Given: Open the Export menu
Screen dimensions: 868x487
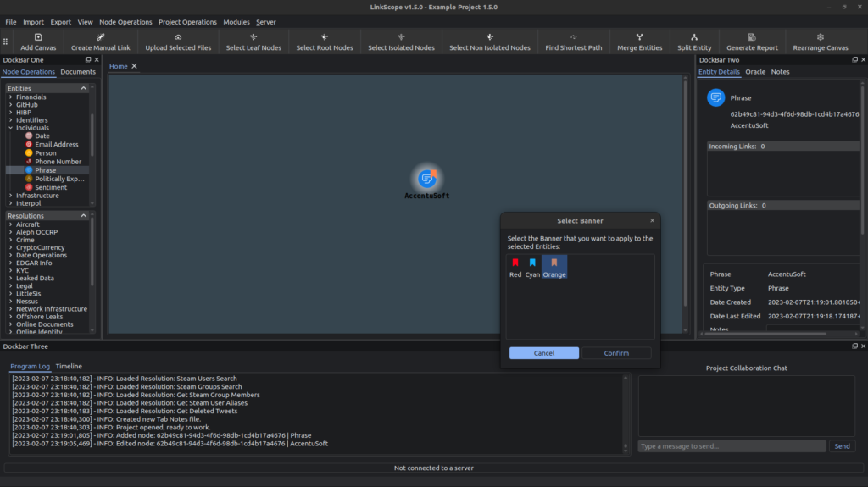Looking at the screenshot, I should click(60, 22).
